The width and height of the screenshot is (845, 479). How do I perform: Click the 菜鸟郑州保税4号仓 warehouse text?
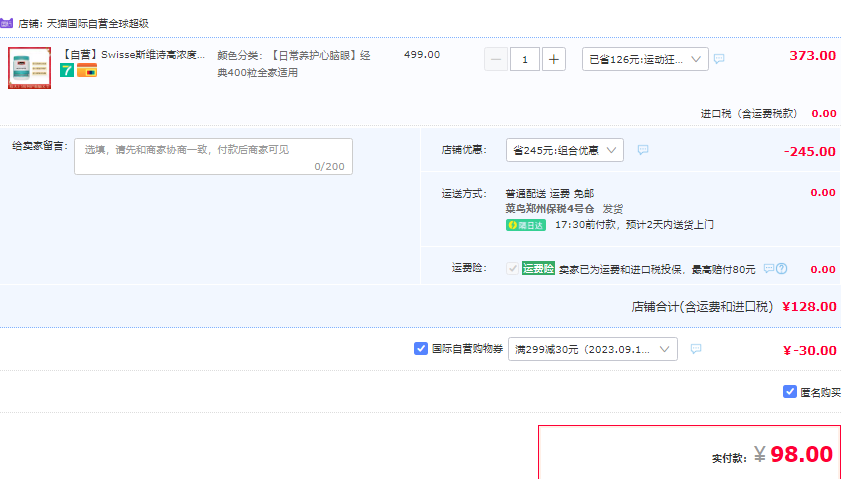coord(550,209)
